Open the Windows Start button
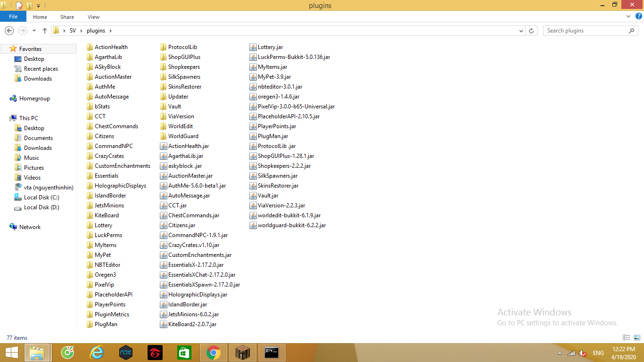 pyautogui.click(x=12, y=353)
